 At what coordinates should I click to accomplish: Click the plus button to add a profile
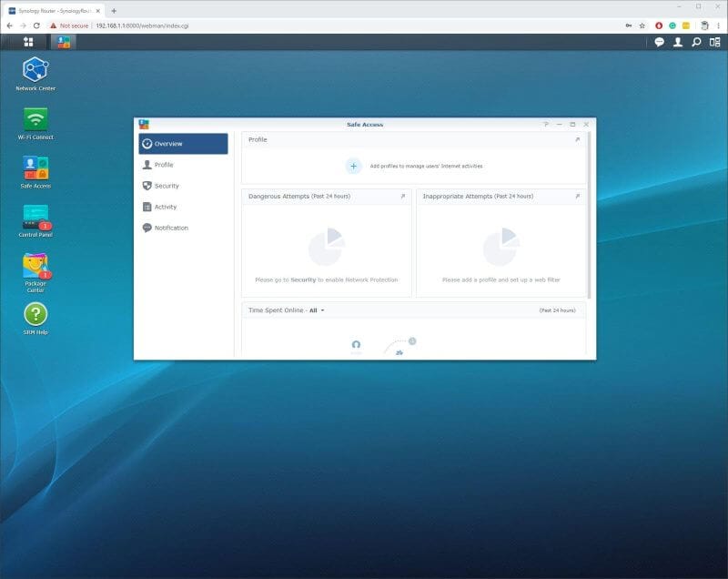[x=352, y=166]
